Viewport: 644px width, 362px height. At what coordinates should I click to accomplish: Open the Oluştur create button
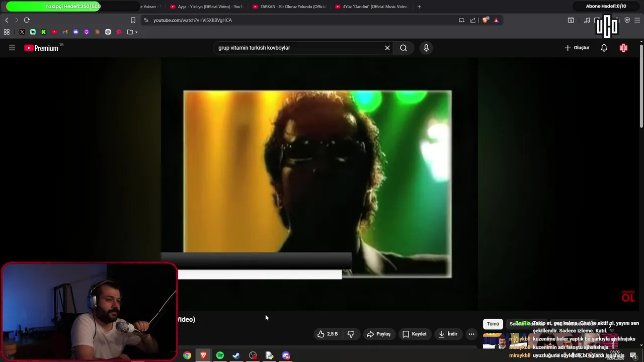coord(577,48)
